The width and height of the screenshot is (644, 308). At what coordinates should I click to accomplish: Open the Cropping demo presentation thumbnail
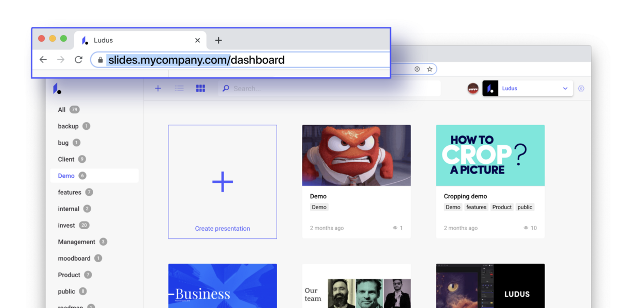point(490,155)
